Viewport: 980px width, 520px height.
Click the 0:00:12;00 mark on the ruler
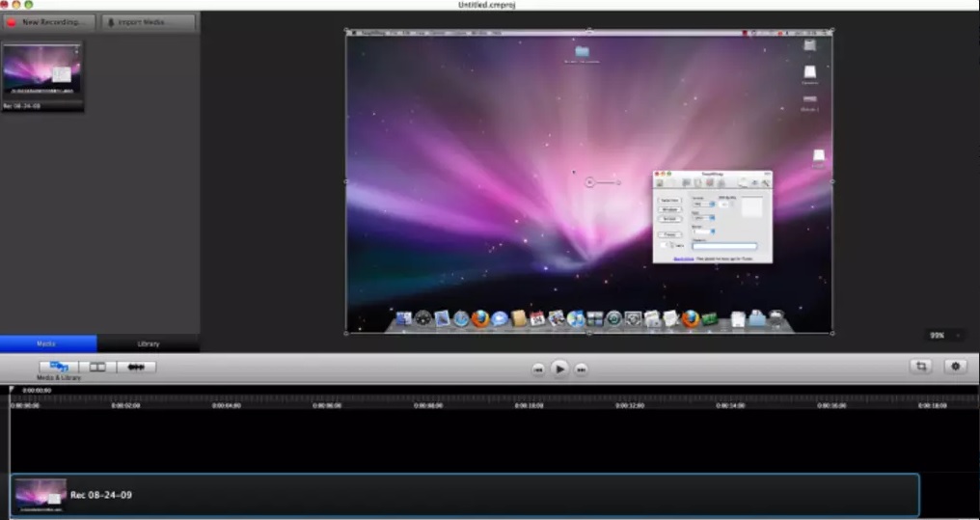click(x=629, y=405)
